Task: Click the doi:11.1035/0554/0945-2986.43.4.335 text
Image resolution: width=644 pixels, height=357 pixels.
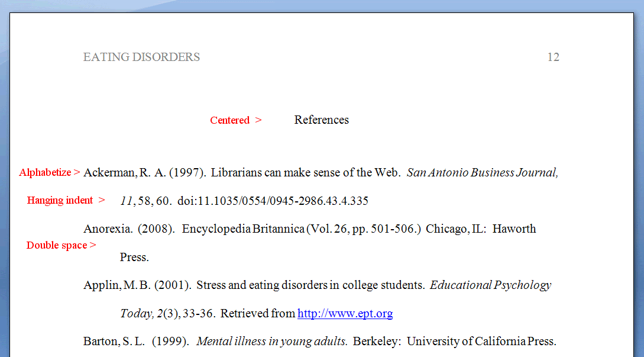Action: [273, 201]
